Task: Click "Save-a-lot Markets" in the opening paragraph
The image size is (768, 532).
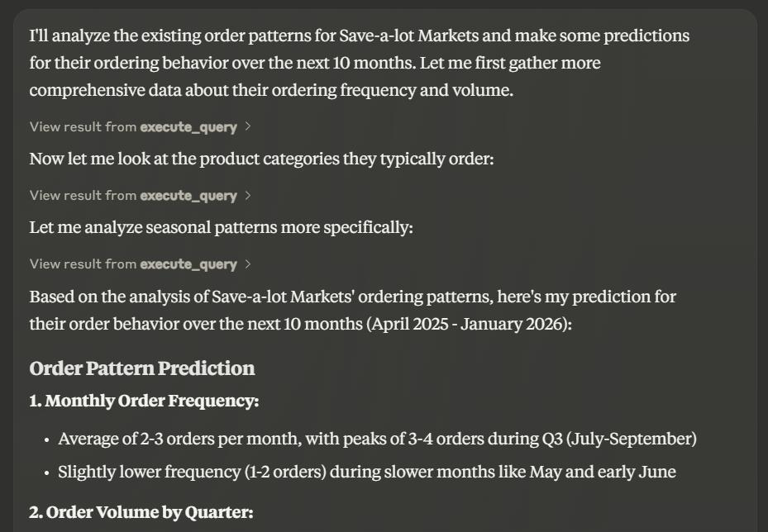Action: click(409, 36)
